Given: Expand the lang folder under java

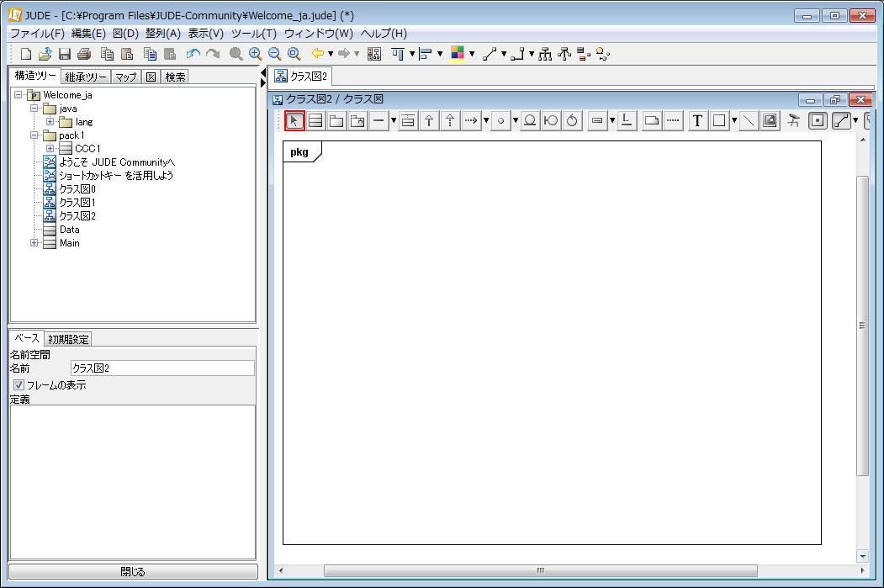Looking at the screenshot, I should pos(50,122).
